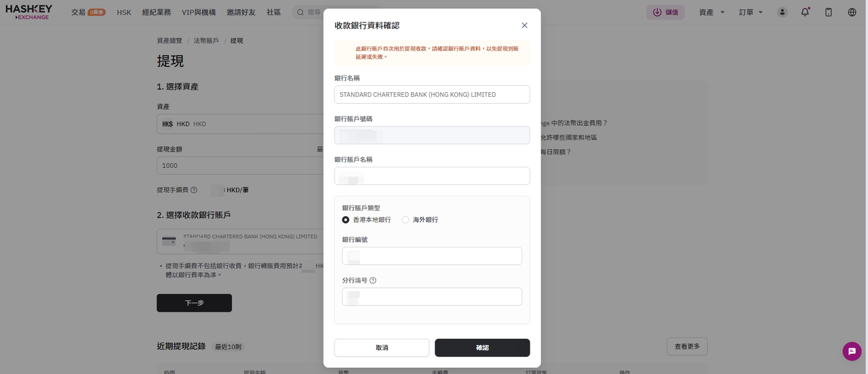The width and height of the screenshot is (868, 374).
Task: Click the 銀行編號 input field
Action: 432,256
